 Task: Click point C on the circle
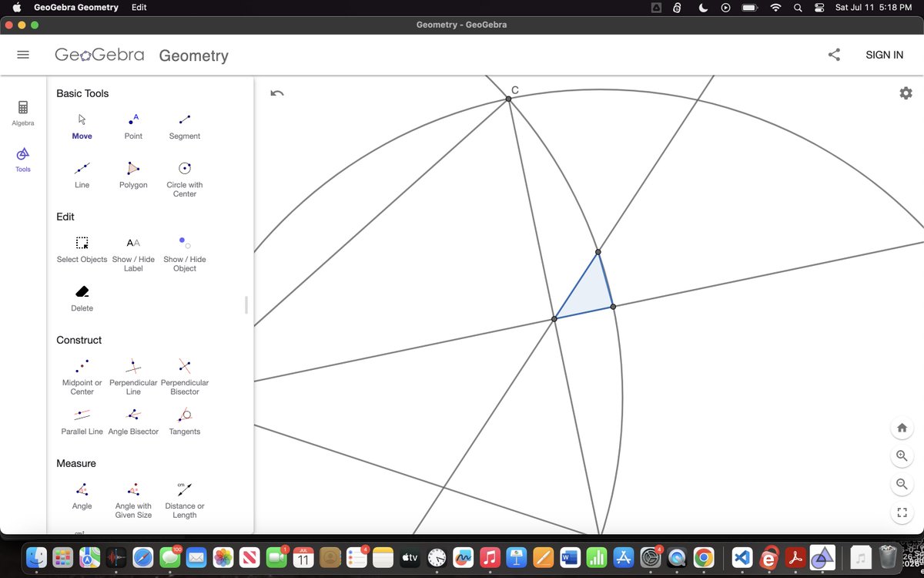click(508, 99)
